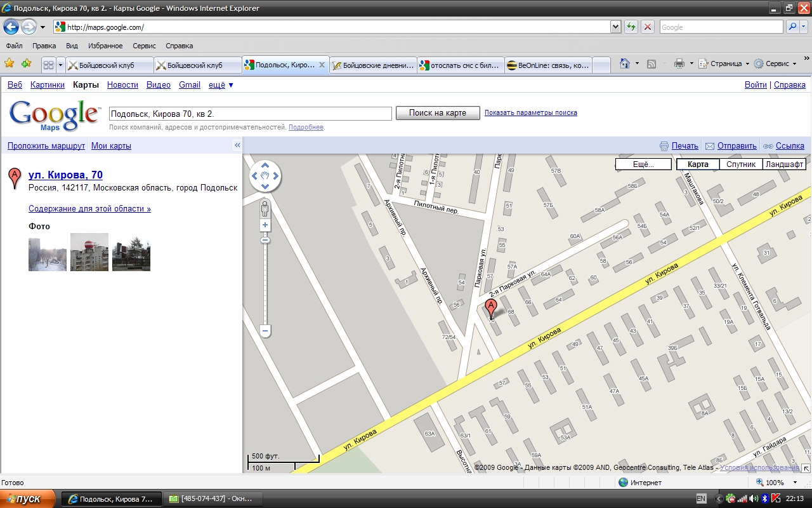812x508 pixels.
Task: Open the Ещё... map layers button
Action: click(x=643, y=164)
